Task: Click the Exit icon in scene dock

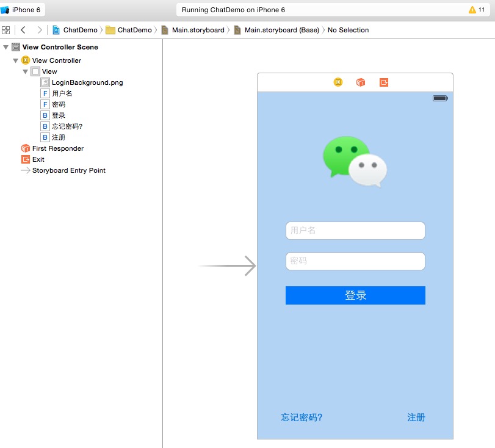Action: pos(384,82)
